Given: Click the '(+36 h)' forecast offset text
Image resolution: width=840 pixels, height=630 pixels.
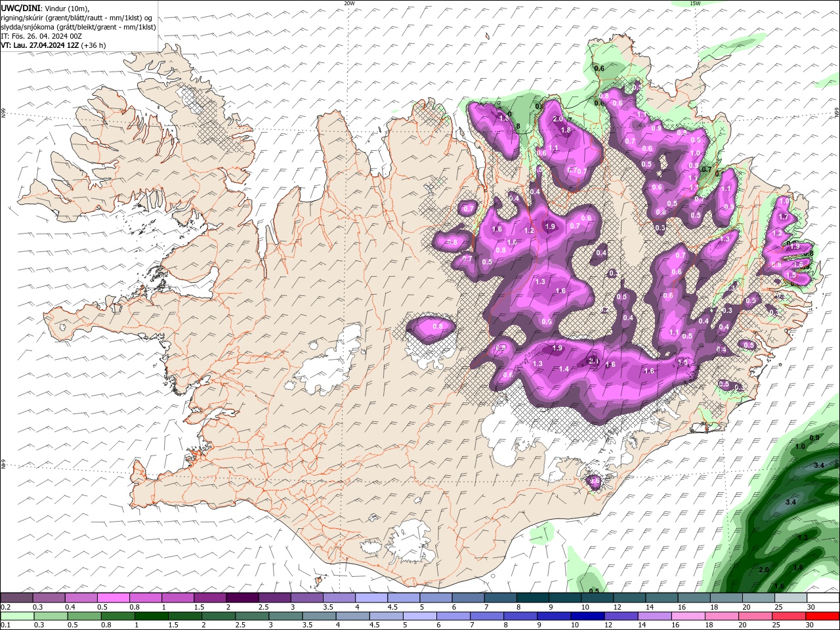Looking at the screenshot, I should (x=93, y=45).
